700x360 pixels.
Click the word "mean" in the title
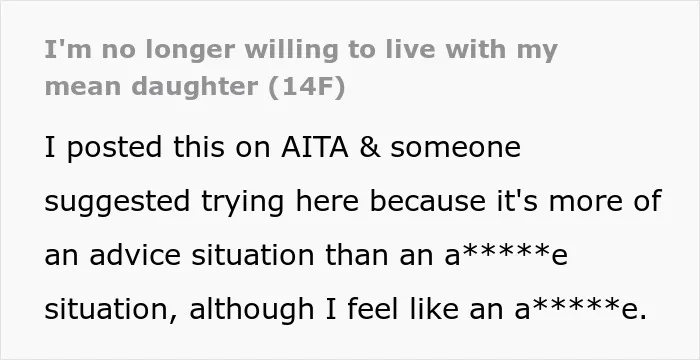click(83, 86)
